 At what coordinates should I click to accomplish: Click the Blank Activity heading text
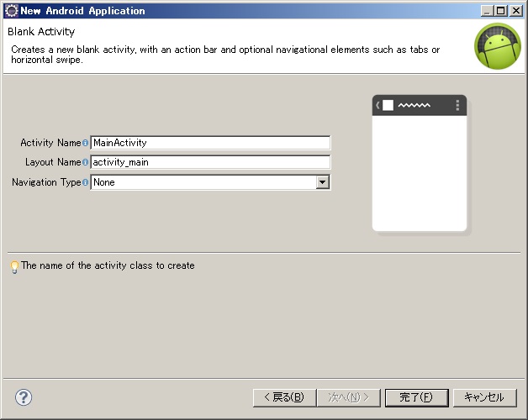[41, 32]
